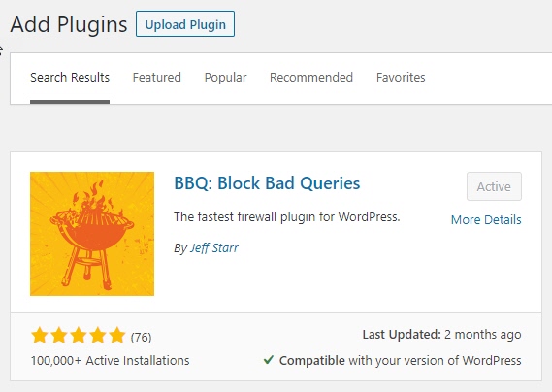Click the fifth rating star
This screenshot has width=552, height=392.
117,336
